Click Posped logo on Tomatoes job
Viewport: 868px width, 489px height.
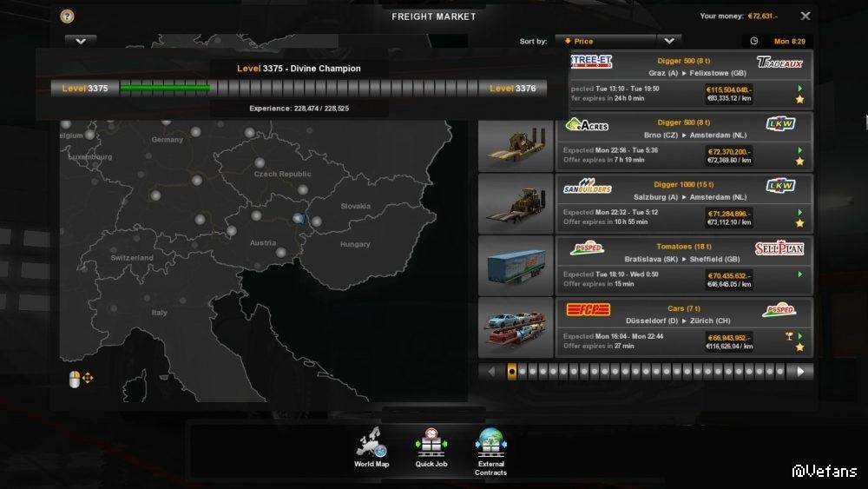588,248
